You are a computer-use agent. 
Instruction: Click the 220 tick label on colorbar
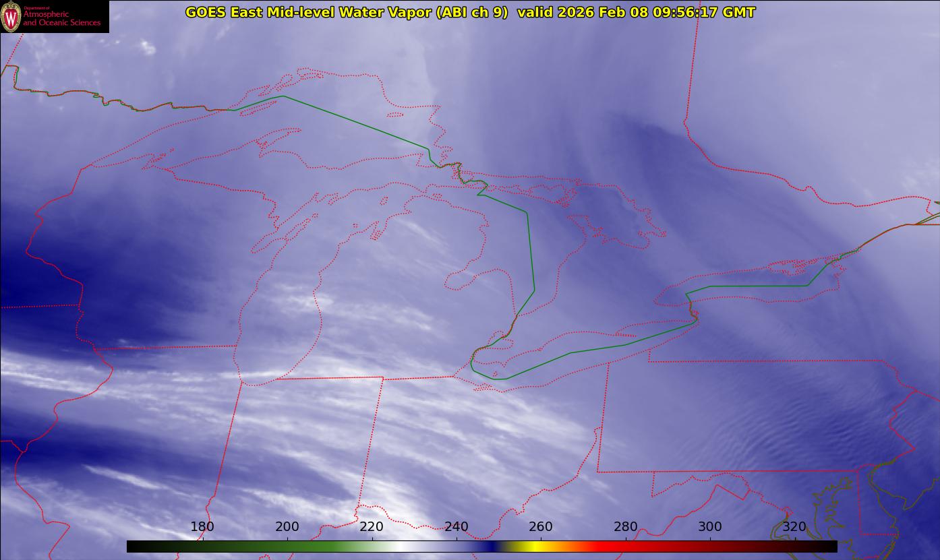pyautogui.click(x=372, y=526)
